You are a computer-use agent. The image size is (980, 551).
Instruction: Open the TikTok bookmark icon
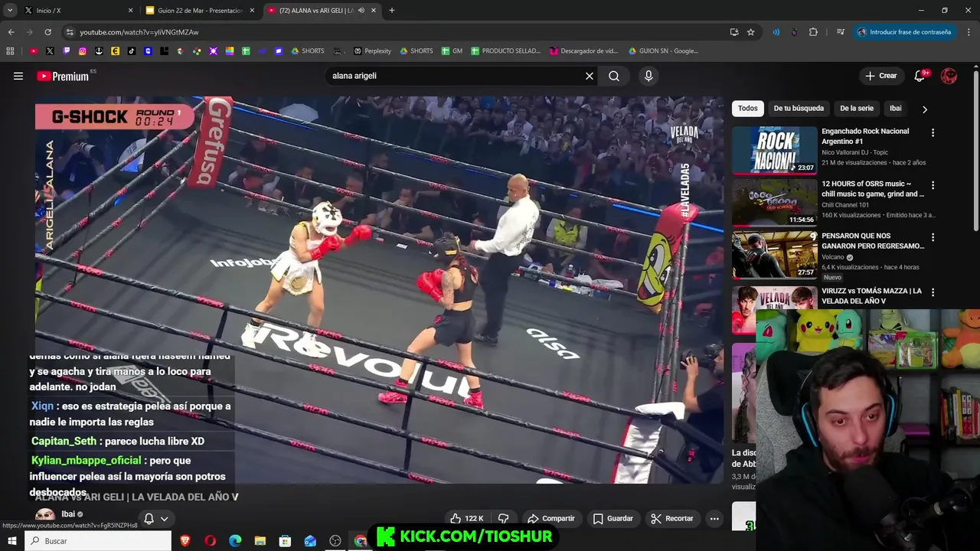click(132, 51)
